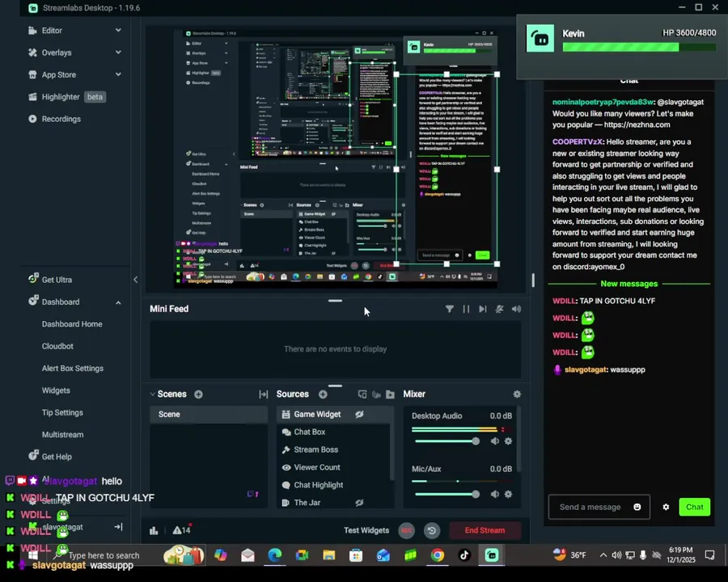Toggle visibility of Game Widget source
Viewport: 728px width, 582px height.
click(359, 415)
